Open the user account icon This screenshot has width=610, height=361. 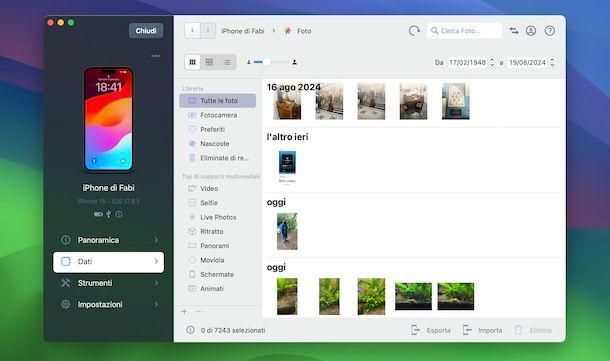pyautogui.click(x=531, y=31)
